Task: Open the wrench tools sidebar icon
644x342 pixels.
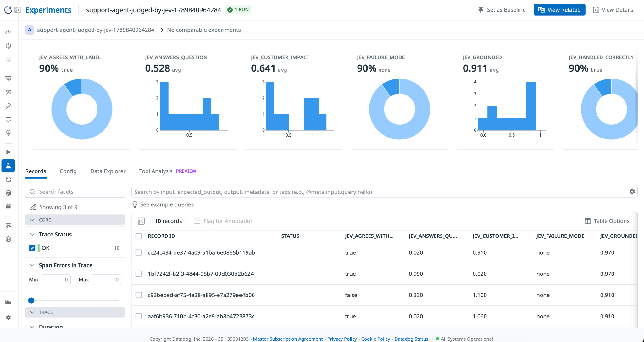Action: 8,106
